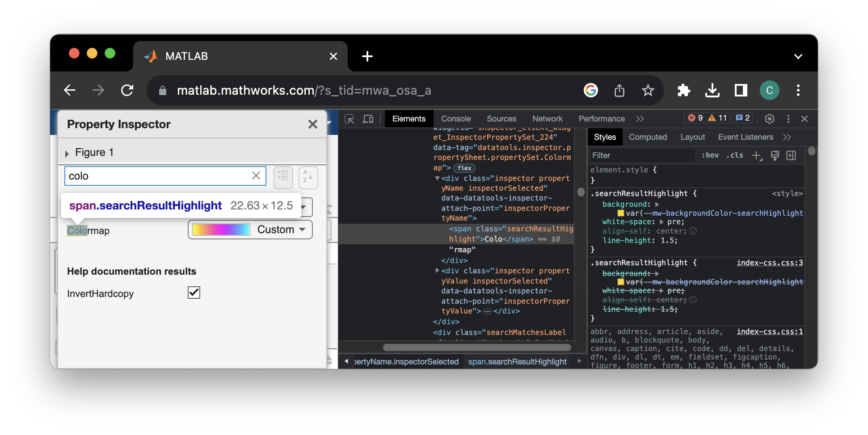This screenshot has width=868, height=435.
Task: Toggle the device toolbar icon
Action: pyautogui.click(x=368, y=119)
